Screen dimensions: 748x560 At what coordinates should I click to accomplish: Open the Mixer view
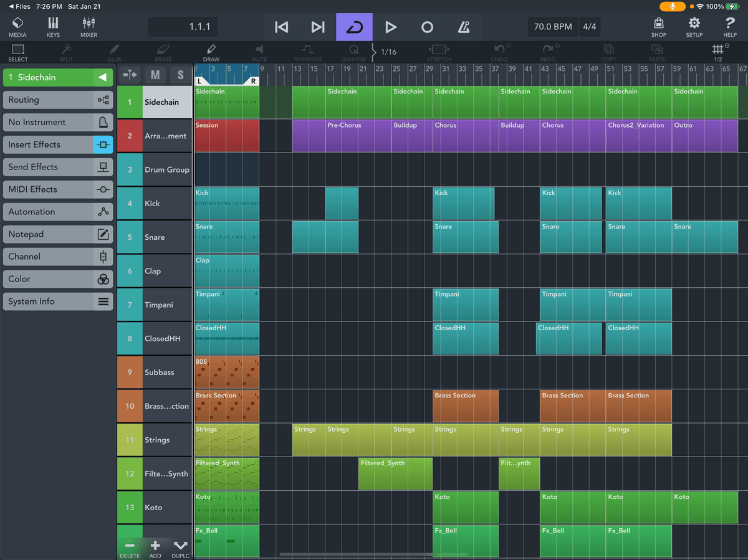click(x=88, y=27)
